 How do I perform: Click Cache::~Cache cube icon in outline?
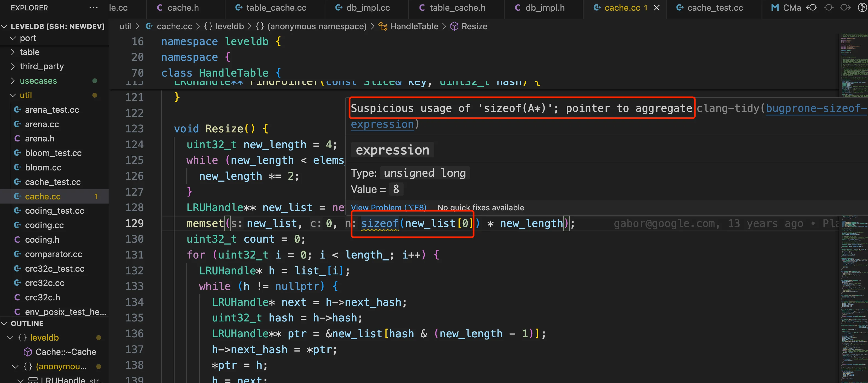(28, 352)
